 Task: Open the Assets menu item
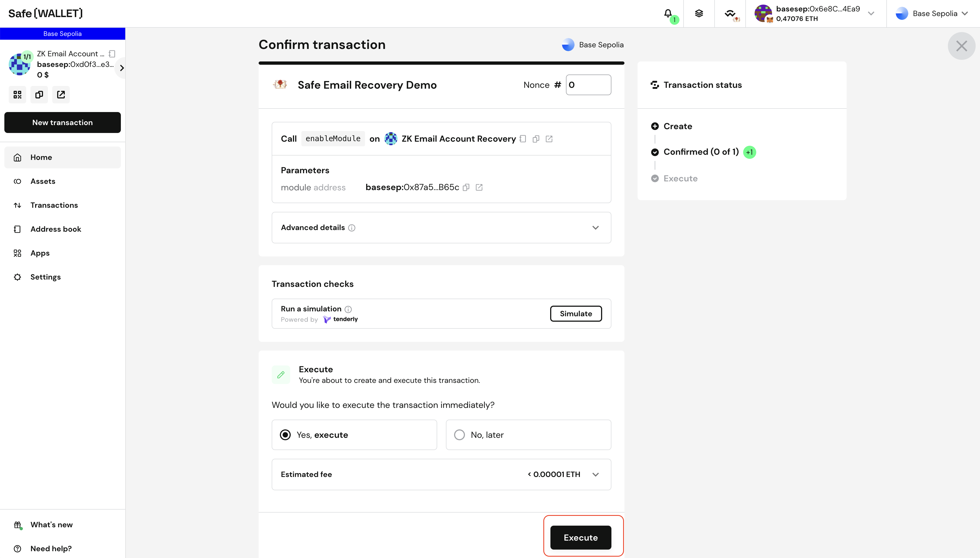pos(42,181)
